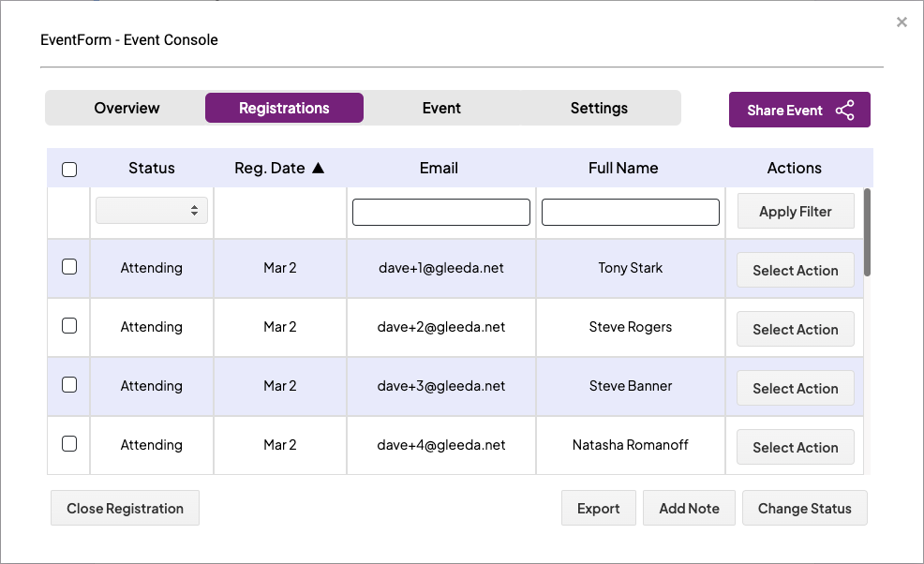Click email dave+1@gleeda.net
The image size is (924, 564).
(440, 268)
